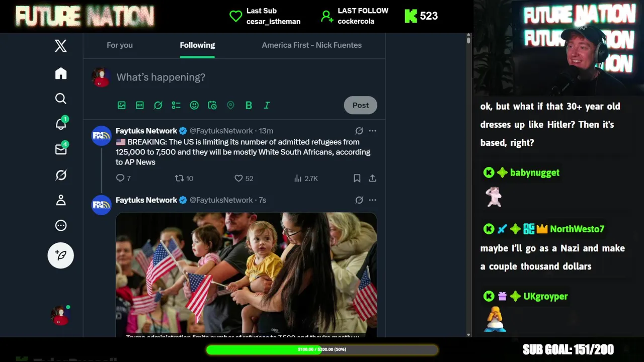Image resolution: width=644 pixels, height=362 pixels.
Task: Click the SUB GOAL: 151/200 text
Action: click(568, 349)
